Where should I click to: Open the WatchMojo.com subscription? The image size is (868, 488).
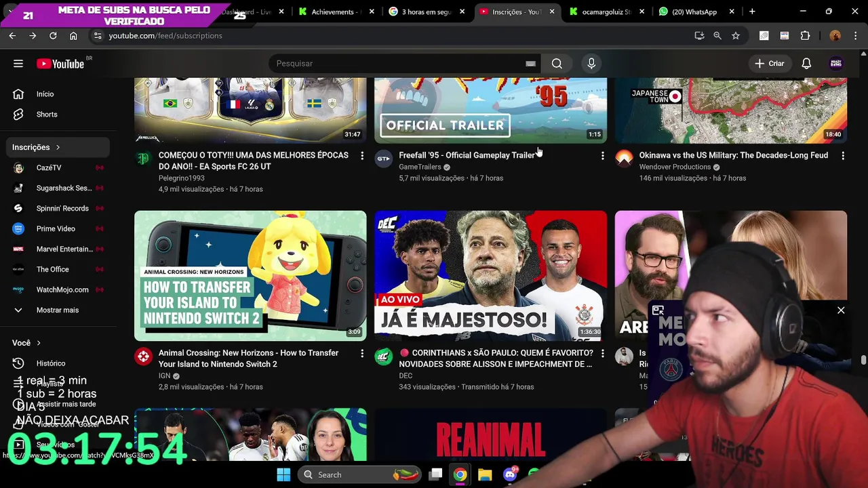pyautogui.click(x=58, y=289)
